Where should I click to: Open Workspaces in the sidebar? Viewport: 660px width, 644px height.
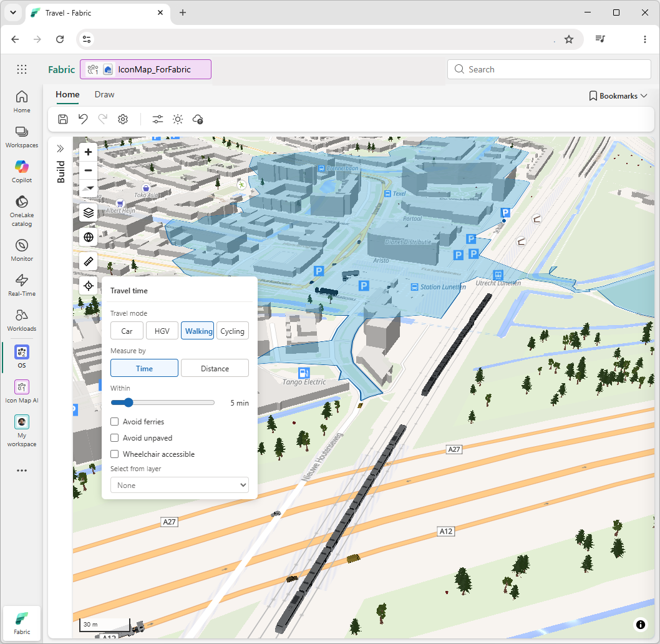pyautogui.click(x=22, y=137)
